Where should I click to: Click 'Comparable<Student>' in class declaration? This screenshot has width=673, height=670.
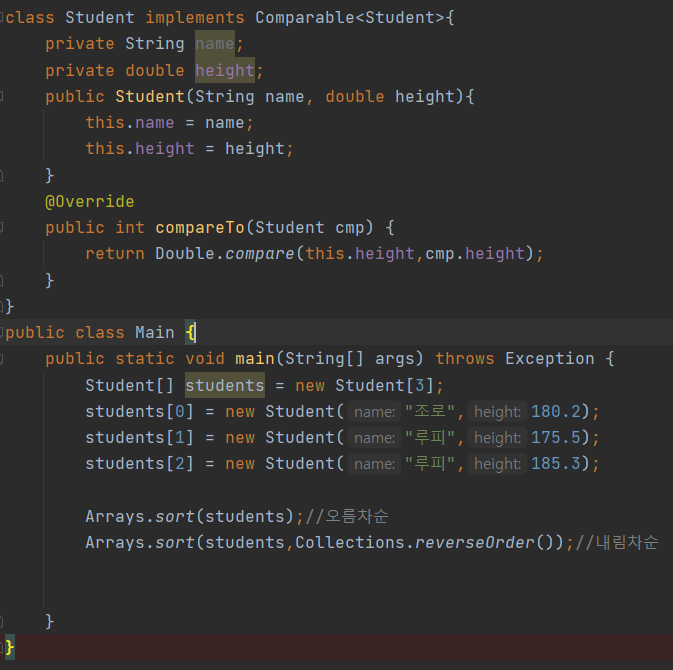click(x=349, y=18)
